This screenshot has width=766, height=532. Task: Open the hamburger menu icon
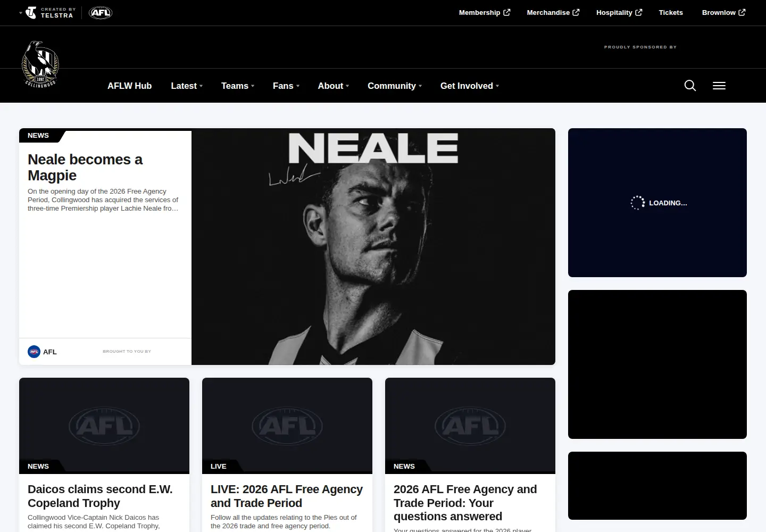click(x=719, y=86)
